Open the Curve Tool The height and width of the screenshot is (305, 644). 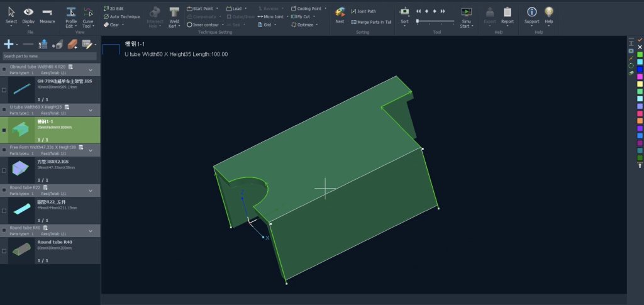pyautogui.click(x=88, y=15)
